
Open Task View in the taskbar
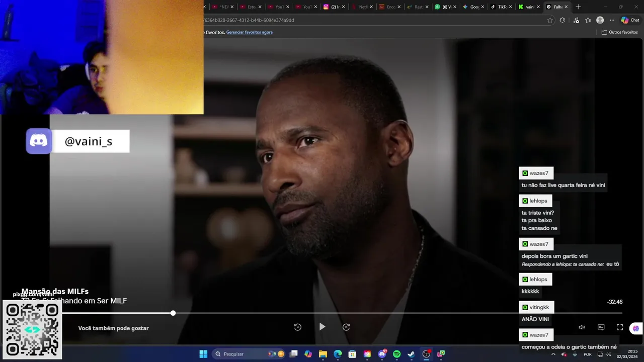(294, 354)
